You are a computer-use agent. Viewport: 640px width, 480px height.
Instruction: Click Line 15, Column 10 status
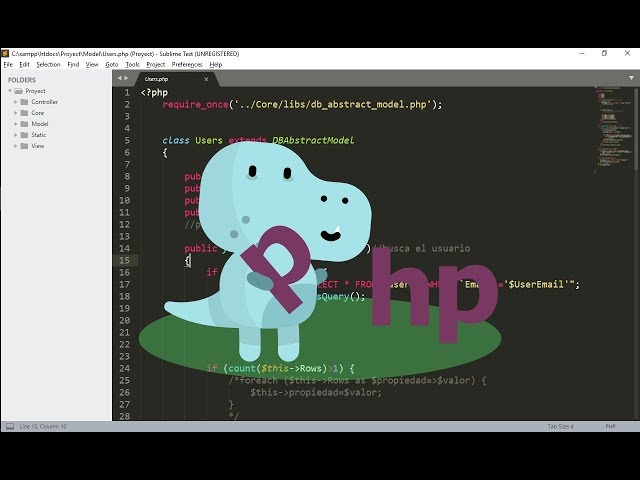coord(43,426)
